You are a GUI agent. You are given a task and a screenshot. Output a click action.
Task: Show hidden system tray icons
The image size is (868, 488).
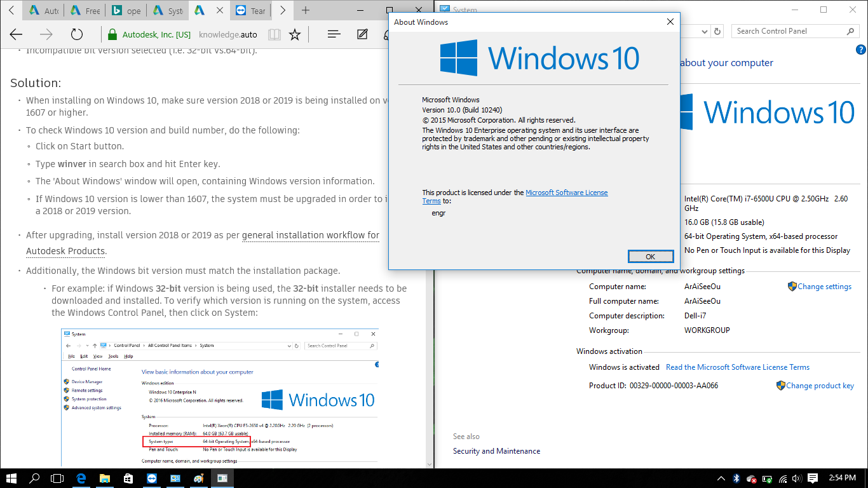tap(721, 478)
